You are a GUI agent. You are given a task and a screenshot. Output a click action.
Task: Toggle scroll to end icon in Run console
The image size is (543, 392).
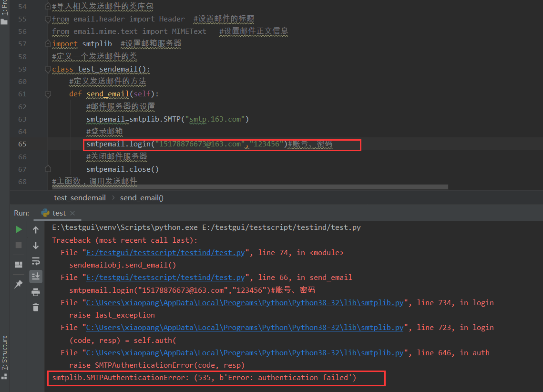(36, 276)
